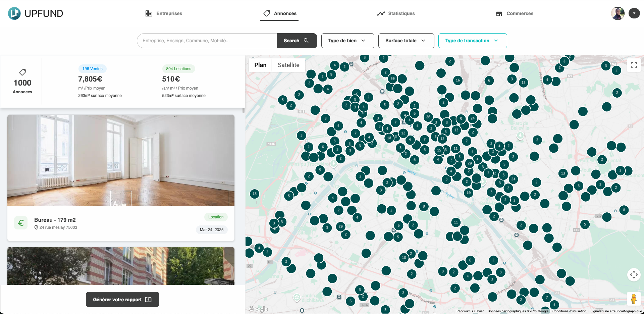This screenshot has height=314, width=644.
Task: Open the second listing's building photo
Action: (x=121, y=266)
